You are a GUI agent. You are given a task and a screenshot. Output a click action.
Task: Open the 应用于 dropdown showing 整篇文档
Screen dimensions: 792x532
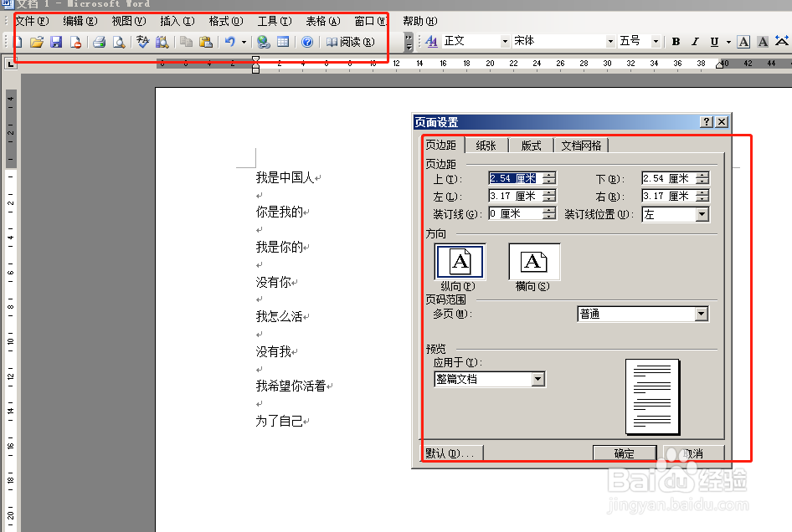(x=539, y=379)
